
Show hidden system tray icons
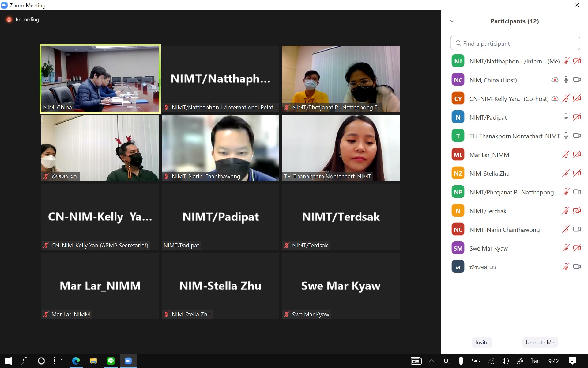coord(432,361)
